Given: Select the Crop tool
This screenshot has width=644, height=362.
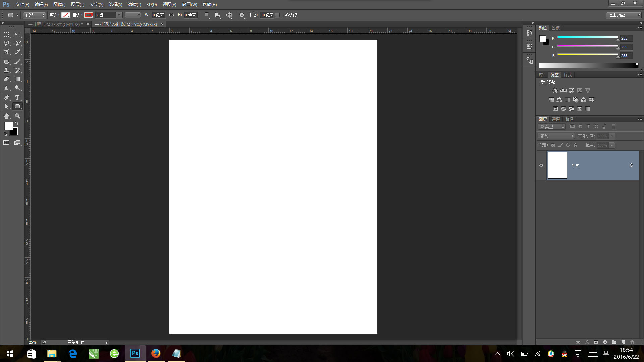Looking at the screenshot, I should (x=6, y=52).
